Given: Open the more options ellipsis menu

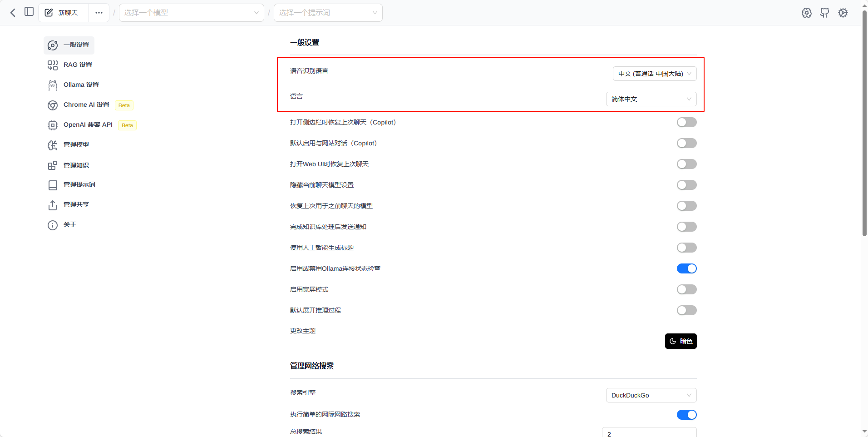Looking at the screenshot, I should coord(99,13).
